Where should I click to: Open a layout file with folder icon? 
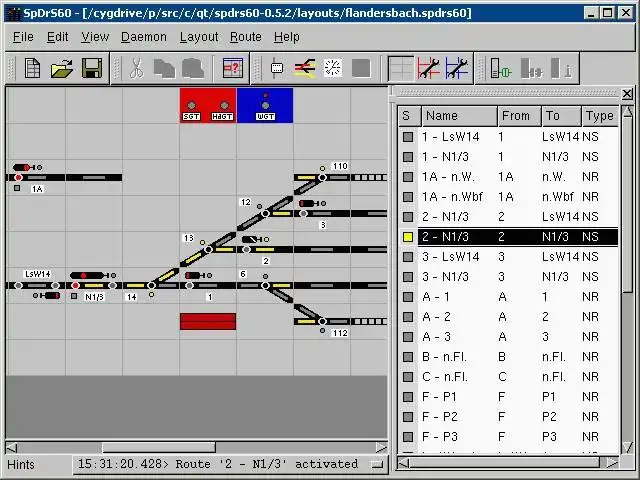(x=62, y=68)
